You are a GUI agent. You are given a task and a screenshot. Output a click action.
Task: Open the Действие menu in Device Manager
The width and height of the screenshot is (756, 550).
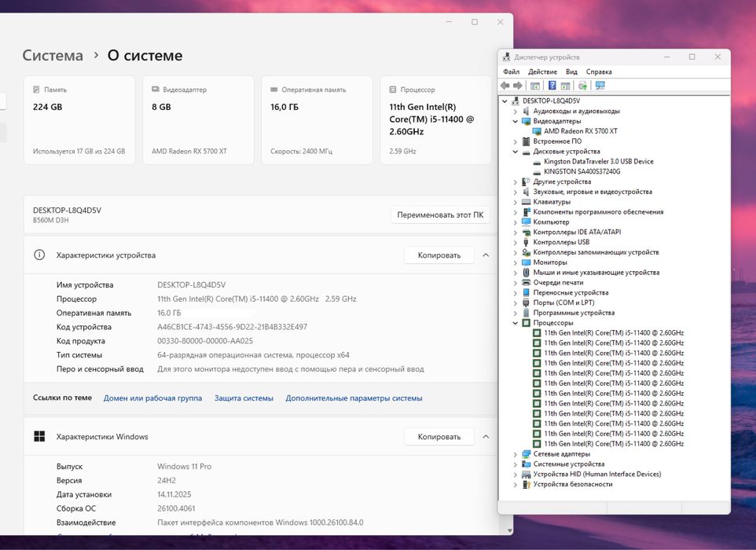542,71
